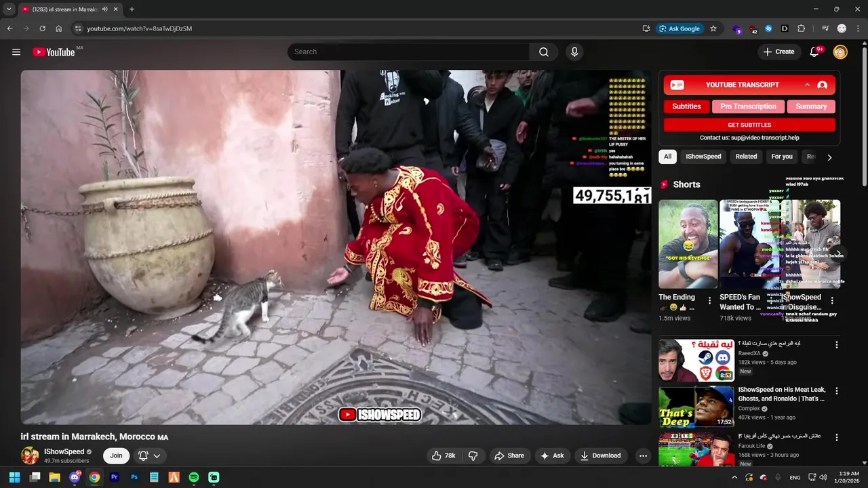Close the irl stream browser tab
This screenshot has height=488, width=868.
click(x=116, y=9)
